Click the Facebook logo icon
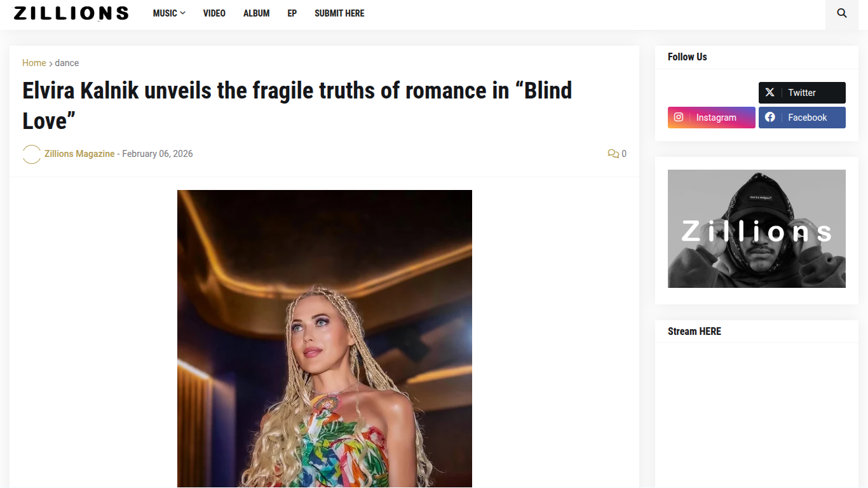The width and height of the screenshot is (868, 488). tap(770, 118)
